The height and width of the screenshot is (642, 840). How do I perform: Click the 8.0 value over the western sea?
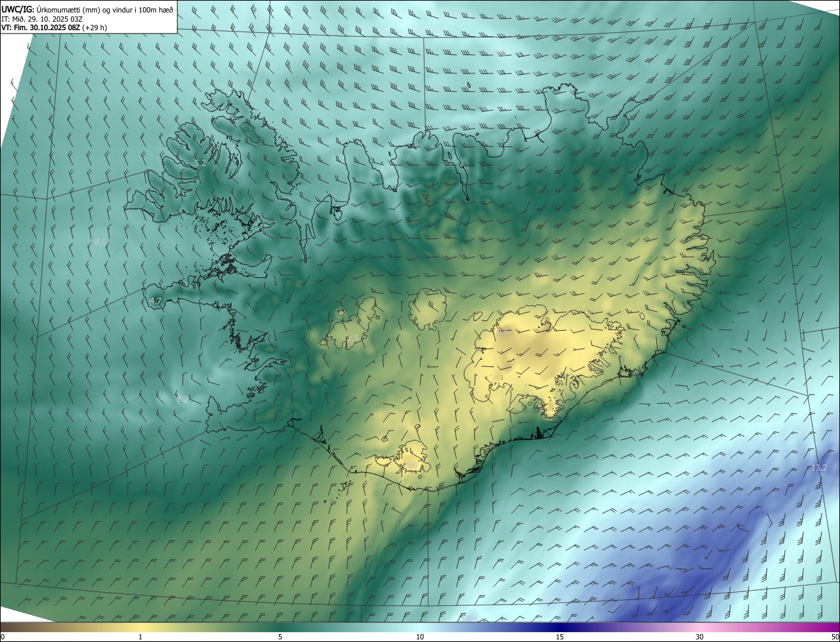(100, 242)
